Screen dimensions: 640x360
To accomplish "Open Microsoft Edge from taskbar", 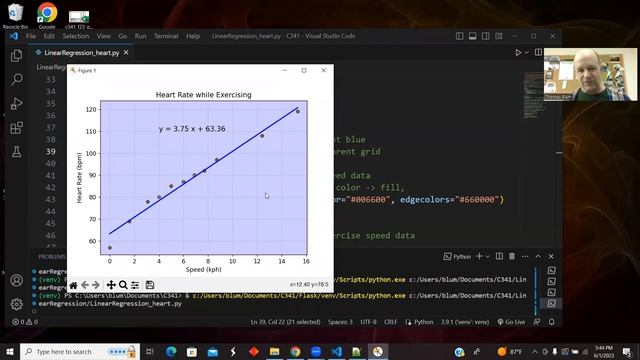I will [171, 351].
